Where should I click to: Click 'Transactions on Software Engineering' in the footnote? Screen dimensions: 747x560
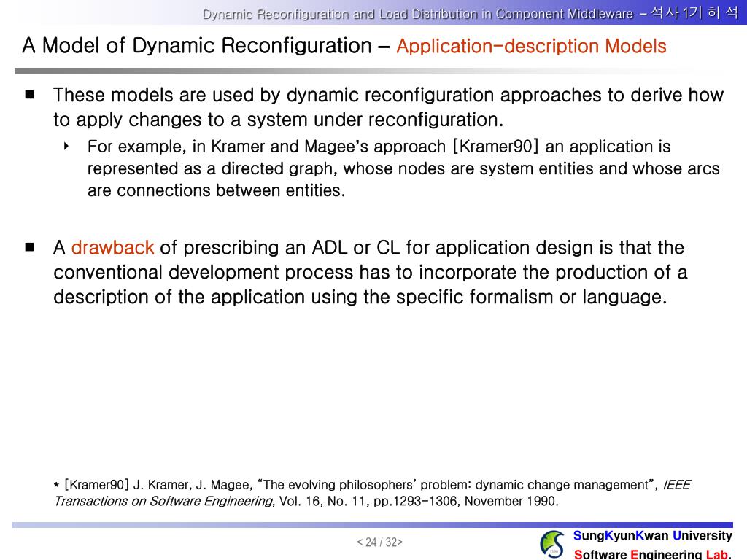[x=163, y=501]
